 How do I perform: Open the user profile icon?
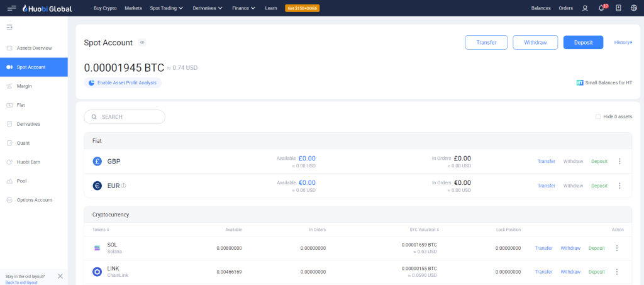point(586,8)
